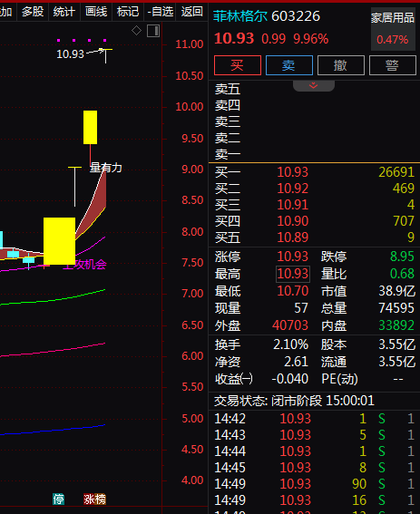Click the 11.00 price axis label
Viewport: 420px width, 514px height.
pyautogui.click(x=190, y=44)
